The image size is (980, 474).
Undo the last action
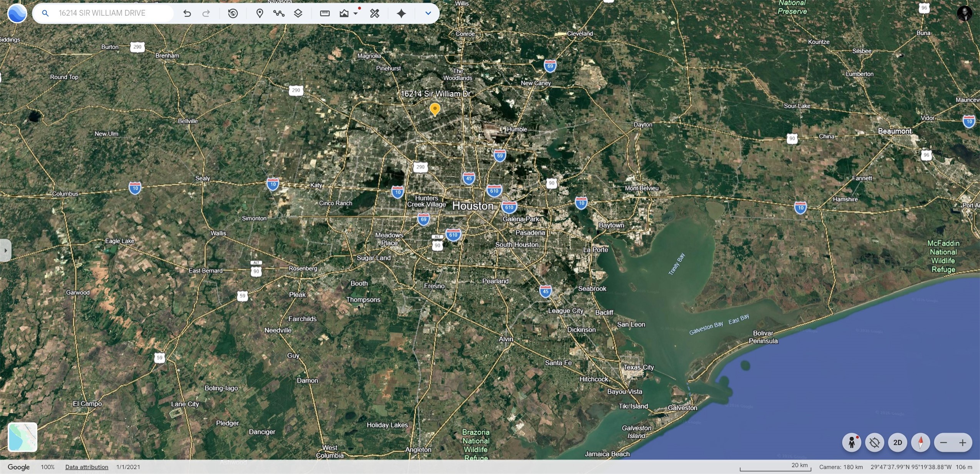(x=187, y=13)
